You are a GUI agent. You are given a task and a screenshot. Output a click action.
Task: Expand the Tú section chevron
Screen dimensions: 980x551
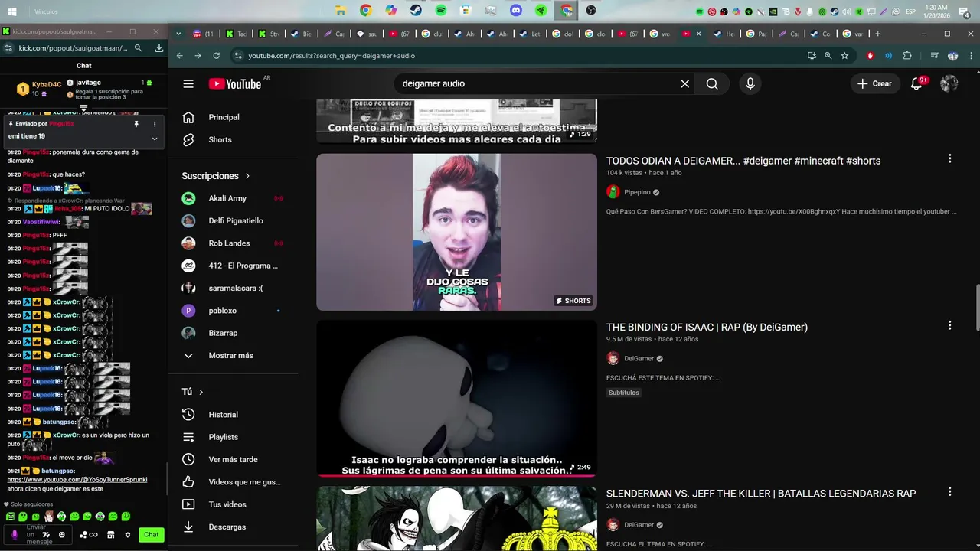[x=201, y=392]
